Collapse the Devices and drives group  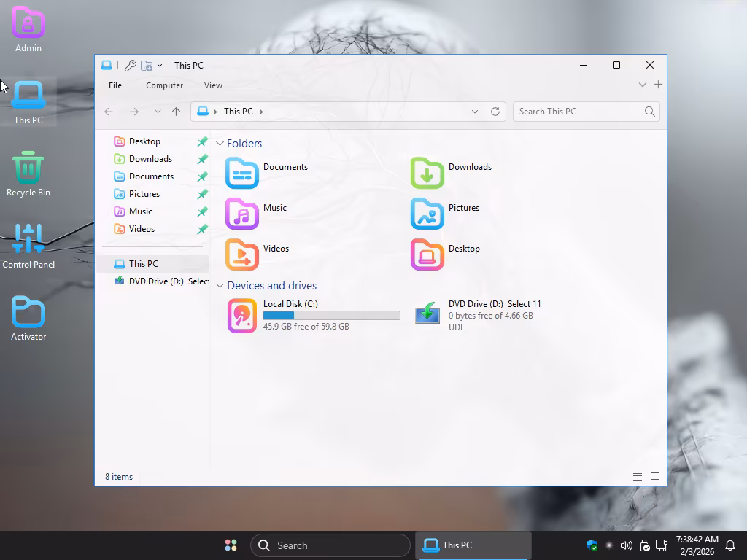(220, 286)
